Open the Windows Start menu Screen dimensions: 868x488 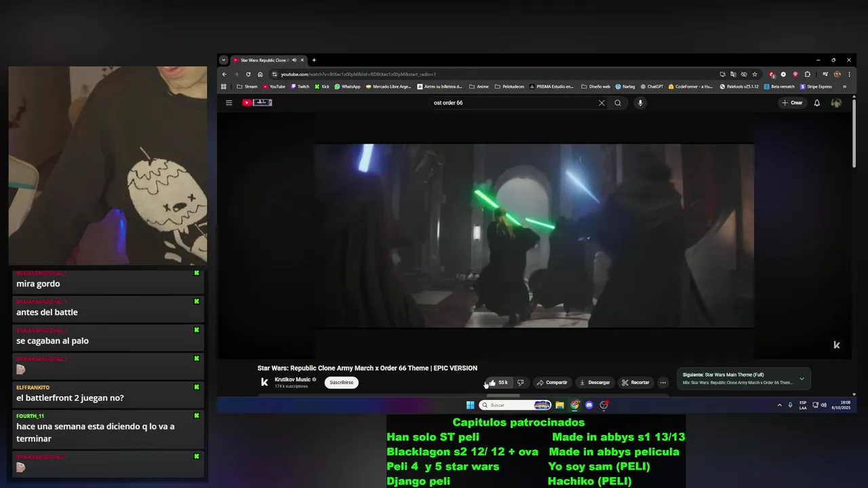click(470, 405)
